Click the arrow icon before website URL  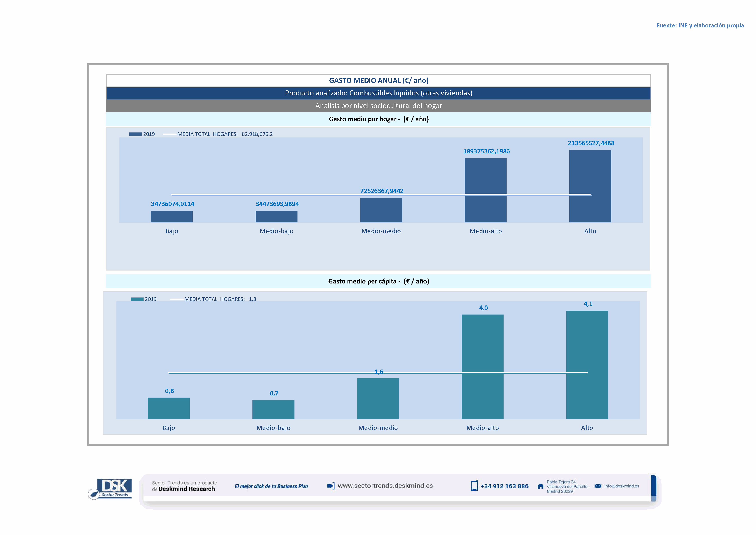(331, 486)
